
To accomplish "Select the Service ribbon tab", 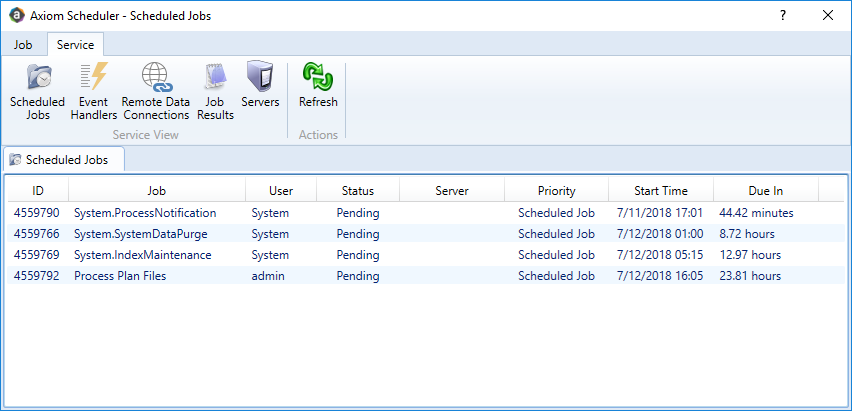I will tap(75, 45).
